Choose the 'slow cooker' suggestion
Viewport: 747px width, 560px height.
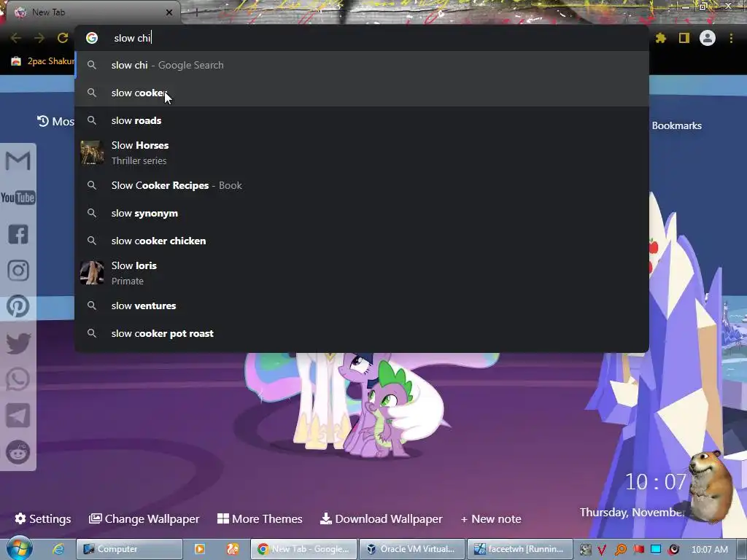point(362,93)
